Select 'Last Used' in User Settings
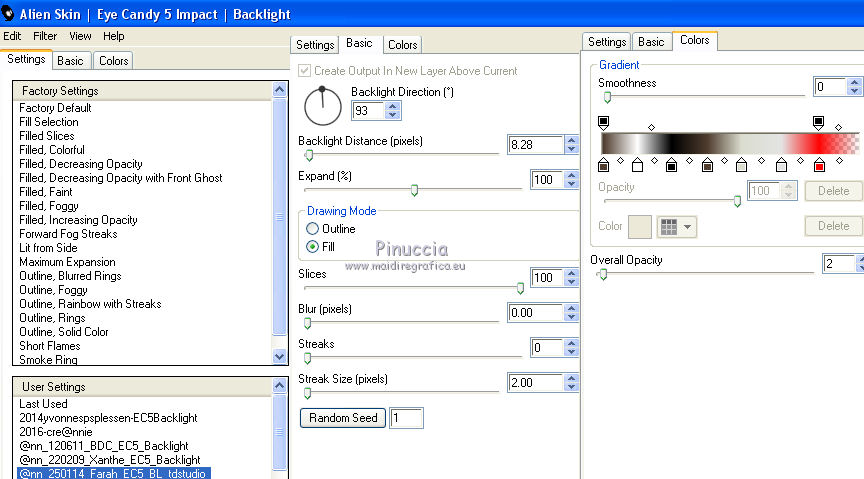The width and height of the screenshot is (864, 479). tap(43, 404)
